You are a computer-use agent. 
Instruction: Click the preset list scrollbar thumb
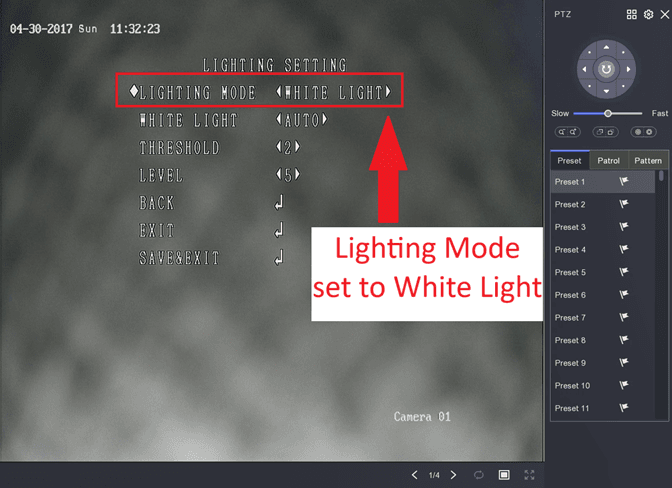661,176
